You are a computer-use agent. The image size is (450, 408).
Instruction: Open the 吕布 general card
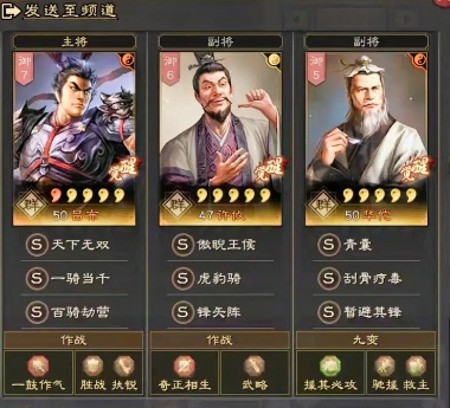pos(74,139)
